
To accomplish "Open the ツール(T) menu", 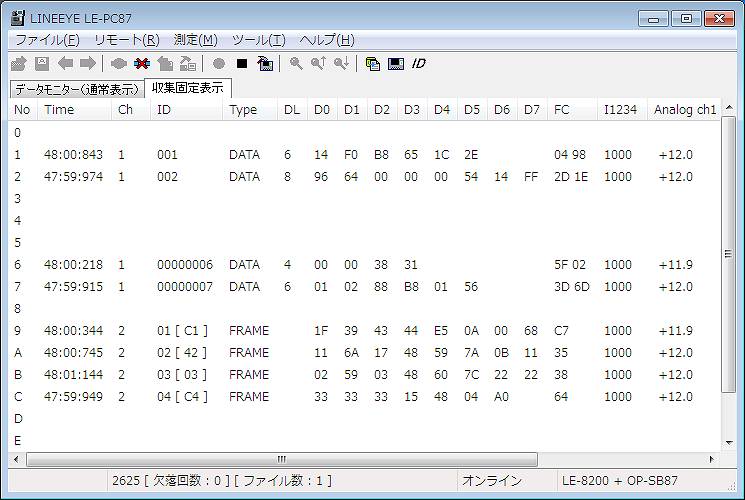I will click(258, 40).
